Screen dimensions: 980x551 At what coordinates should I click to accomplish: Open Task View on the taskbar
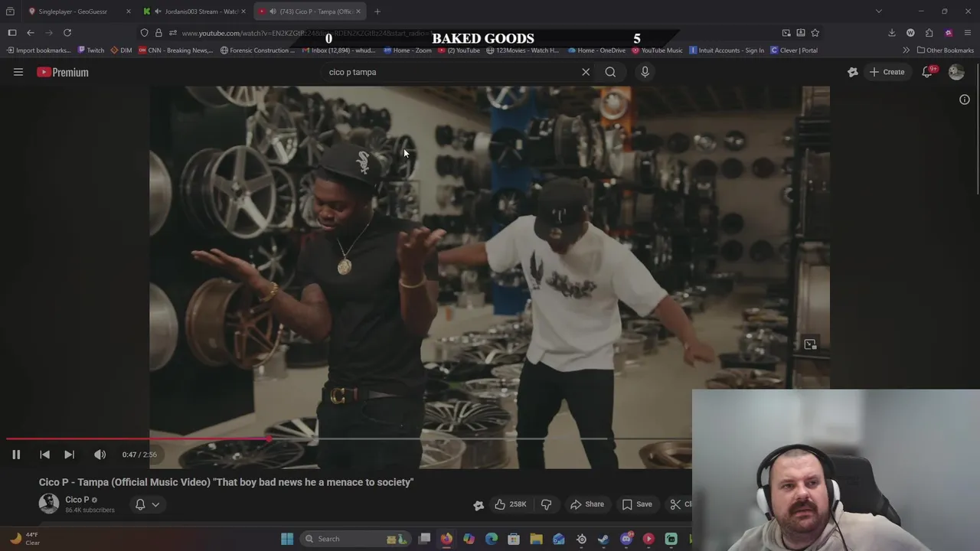tap(425, 539)
